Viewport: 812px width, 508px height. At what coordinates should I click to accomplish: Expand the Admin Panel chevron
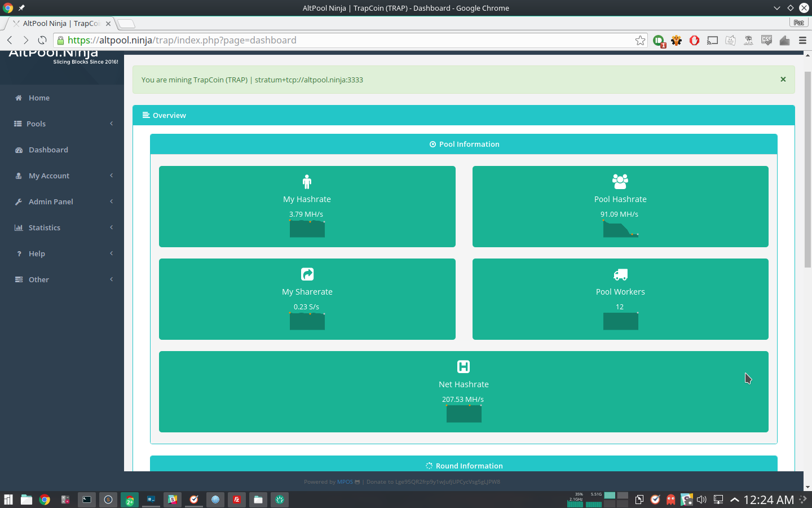click(x=112, y=202)
